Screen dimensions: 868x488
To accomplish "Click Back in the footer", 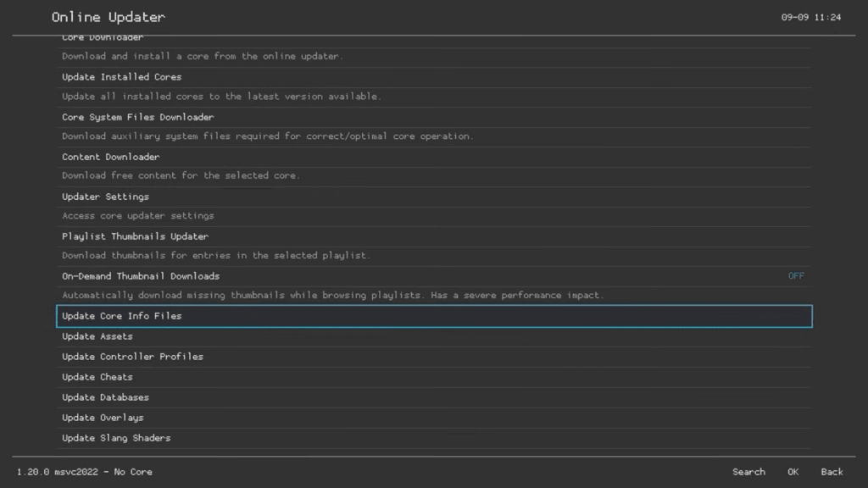I will point(832,472).
